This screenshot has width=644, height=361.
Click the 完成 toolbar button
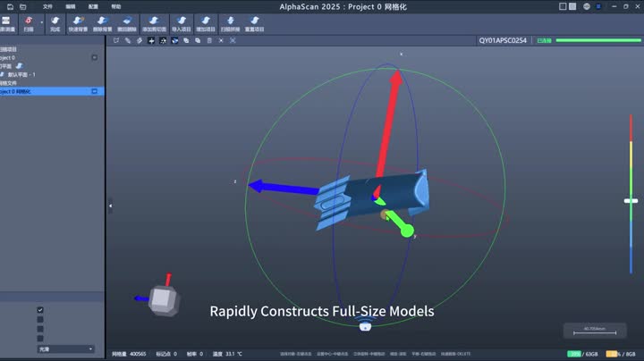[x=55, y=24]
